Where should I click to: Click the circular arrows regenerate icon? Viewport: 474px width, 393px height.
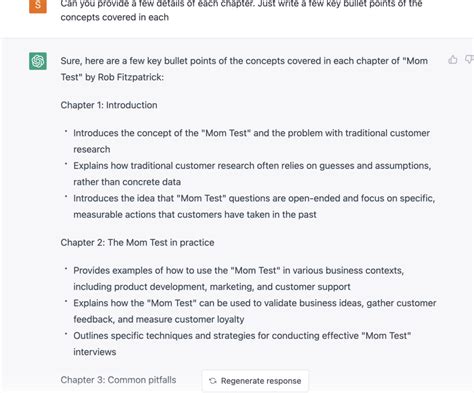coord(213,381)
